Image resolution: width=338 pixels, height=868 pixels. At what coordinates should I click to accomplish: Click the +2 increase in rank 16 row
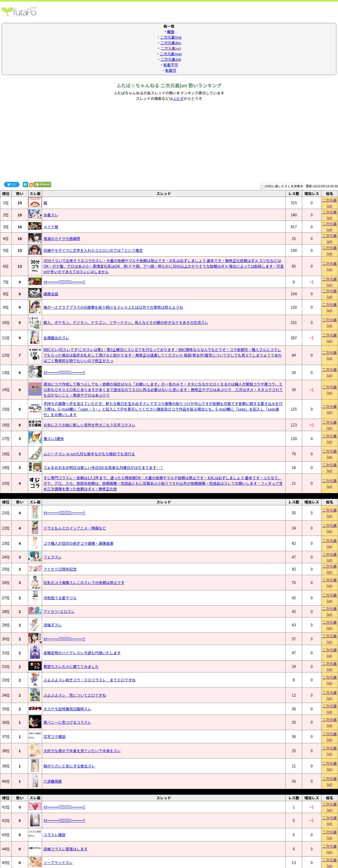(311, 425)
